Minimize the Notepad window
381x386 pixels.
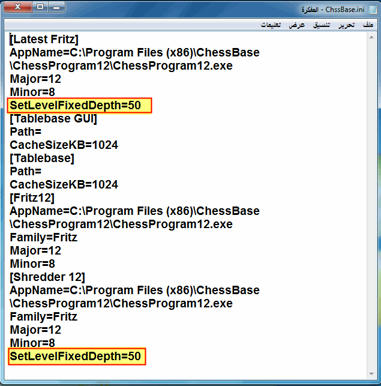(56, 7)
